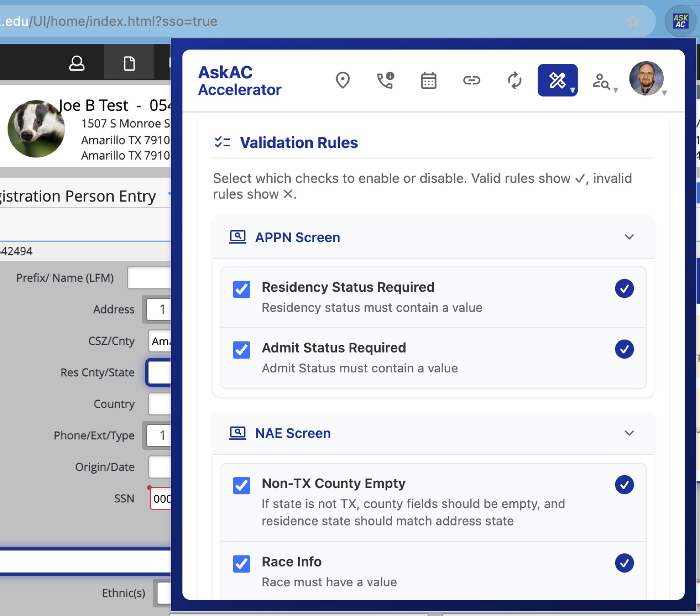Click the Country input field

click(x=160, y=404)
